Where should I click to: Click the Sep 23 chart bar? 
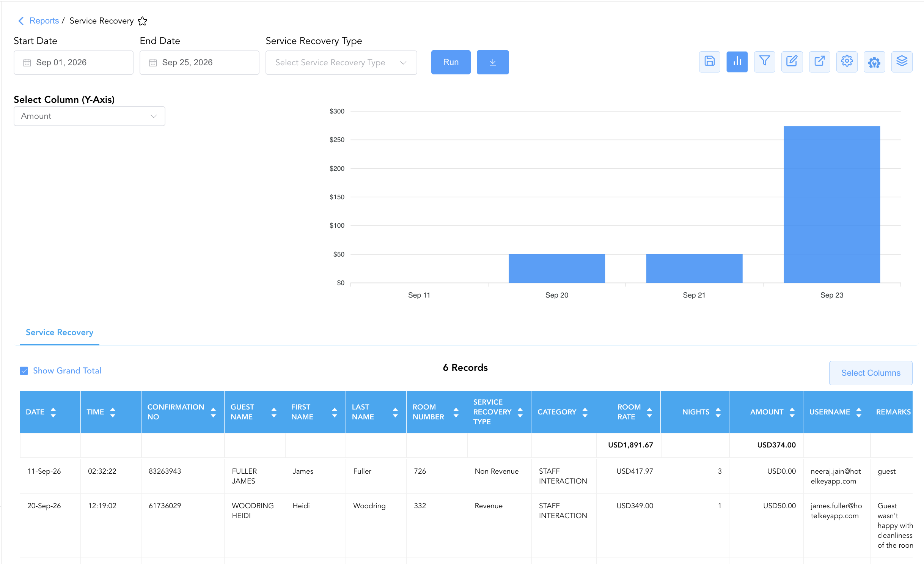[832, 204]
